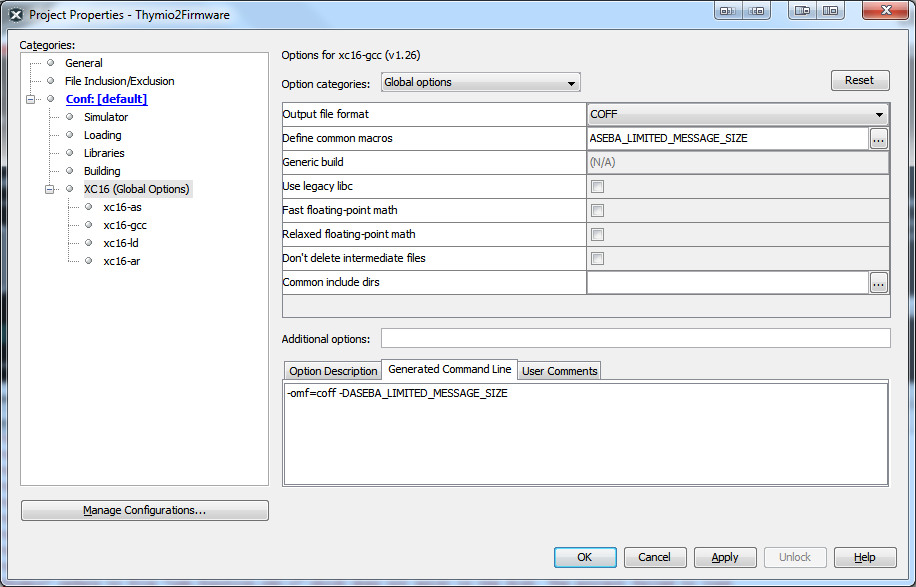The width and height of the screenshot is (916, 587).
Task: Toggle the Use legacy libc checkbox
Action: [x=597, y=187]
